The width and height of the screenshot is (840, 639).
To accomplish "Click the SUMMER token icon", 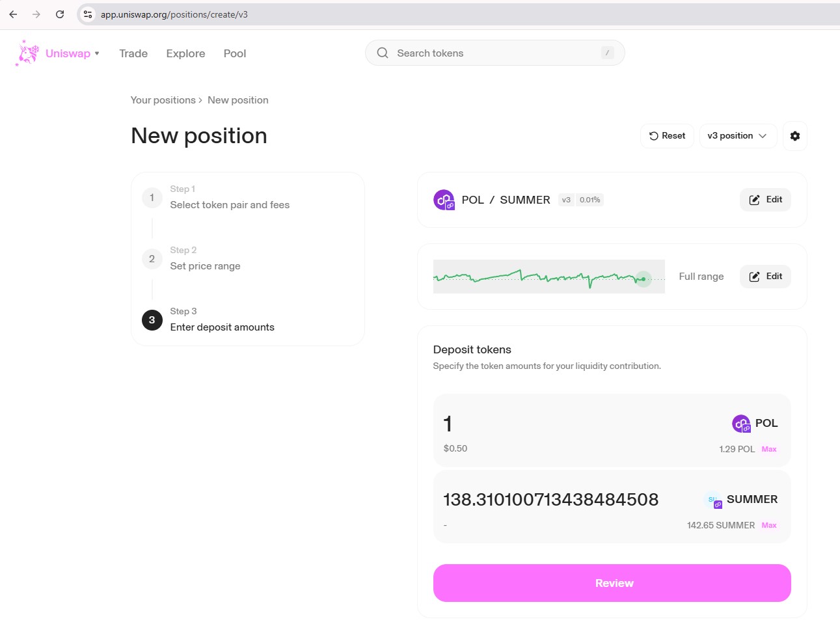I will [714, 500].
